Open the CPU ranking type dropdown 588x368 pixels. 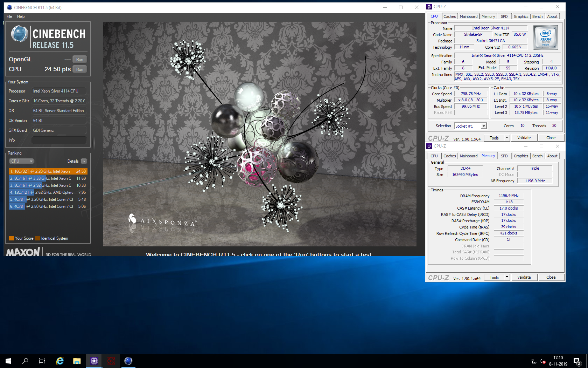click(x=21, y=161)
